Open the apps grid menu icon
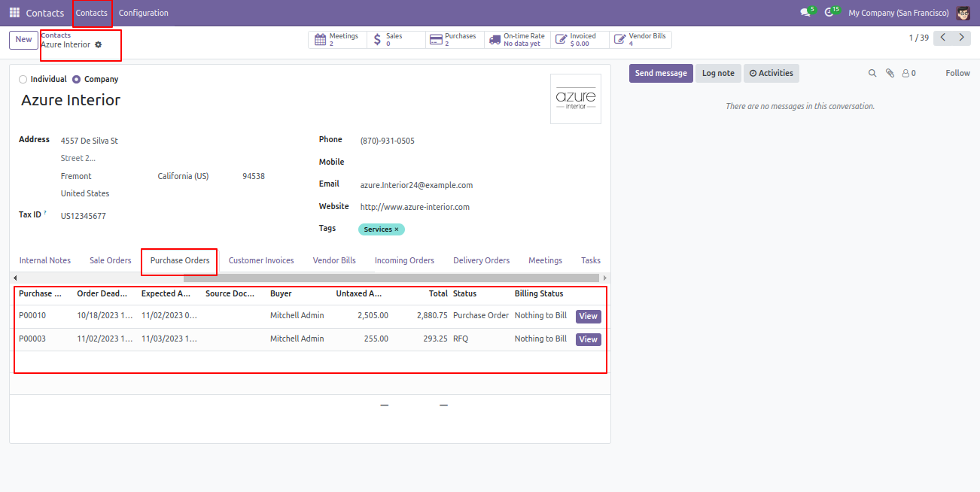This screenshot has height=492, width=980. [x=14, y=13]
